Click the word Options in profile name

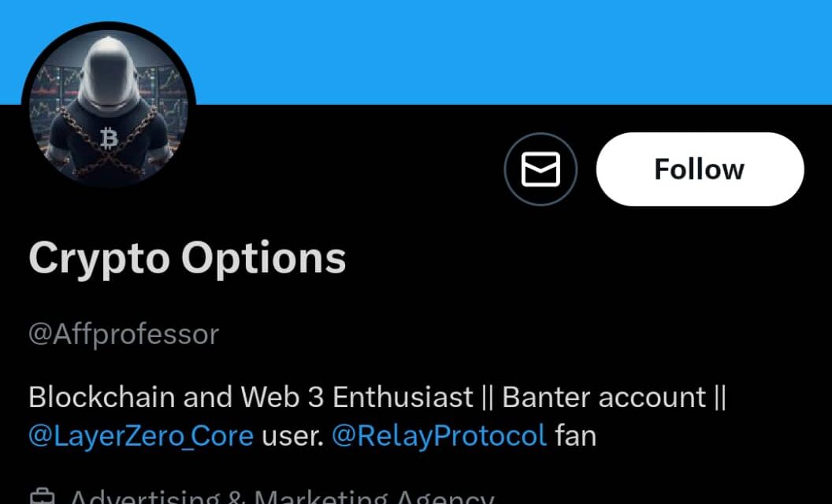pyautogui.click(x=263, y=258)
